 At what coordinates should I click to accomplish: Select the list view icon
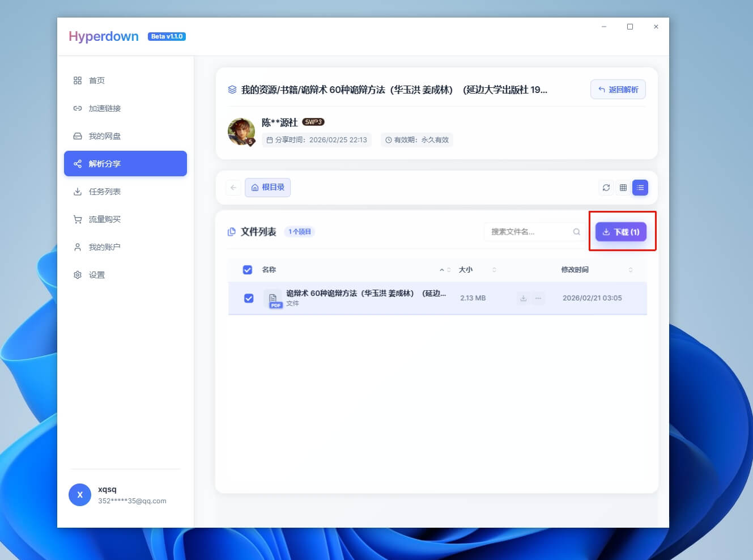[640, 187]
